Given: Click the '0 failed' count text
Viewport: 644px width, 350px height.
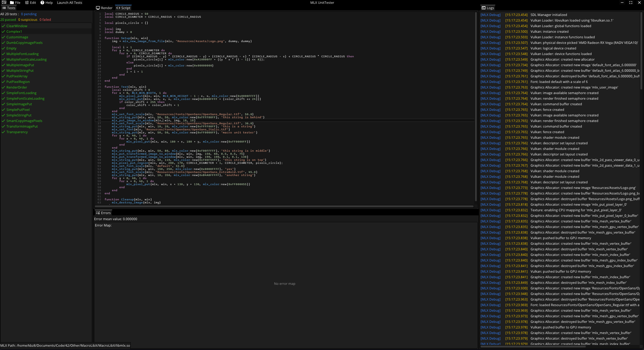Looking at the screenshot, I should pos(45,20).
